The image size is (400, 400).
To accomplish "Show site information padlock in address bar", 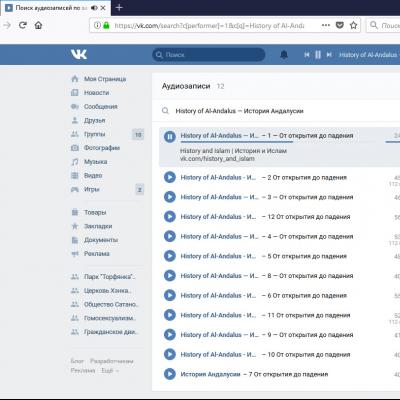I will coord(106,25).
